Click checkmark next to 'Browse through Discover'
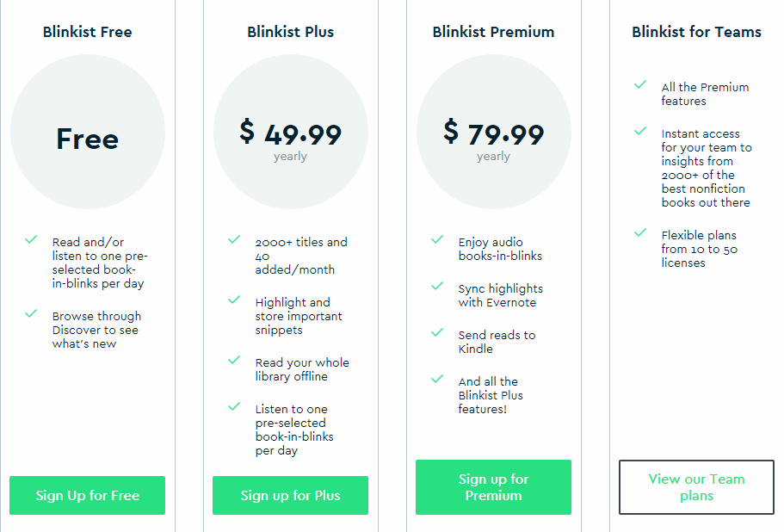784x532 pixels. [31, 313]
